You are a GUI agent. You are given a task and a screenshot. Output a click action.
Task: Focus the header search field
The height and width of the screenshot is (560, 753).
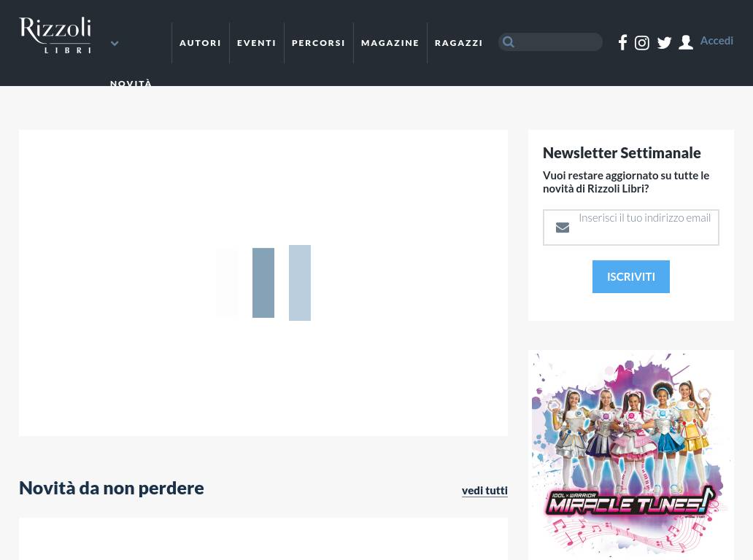(558, 42)
